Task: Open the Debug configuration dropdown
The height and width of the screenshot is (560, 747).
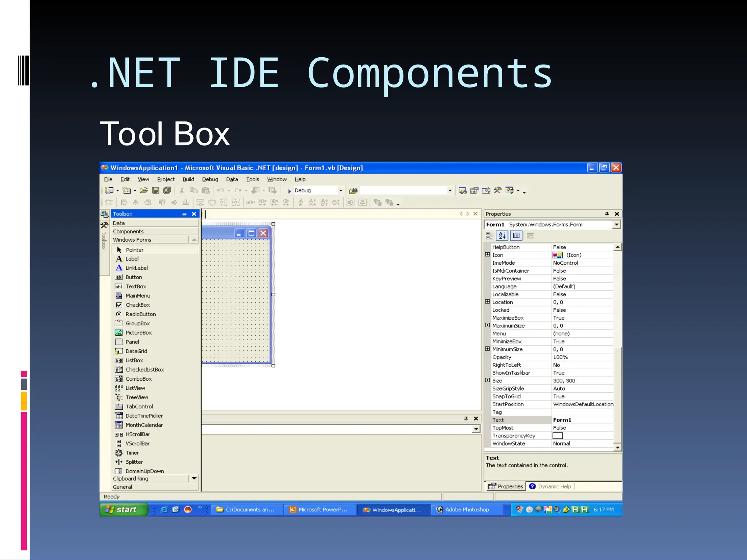Action: tap(341, 190)
